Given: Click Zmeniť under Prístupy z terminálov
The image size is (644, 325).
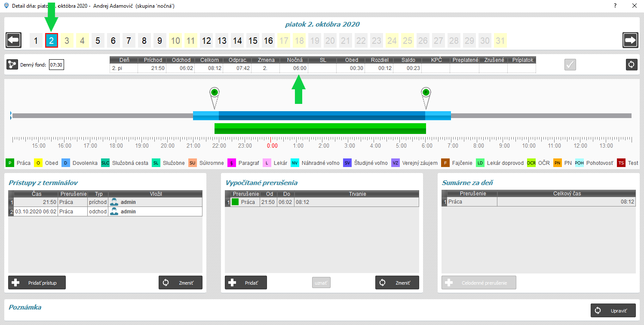Looking at the screenshot, I should [181, 282].
